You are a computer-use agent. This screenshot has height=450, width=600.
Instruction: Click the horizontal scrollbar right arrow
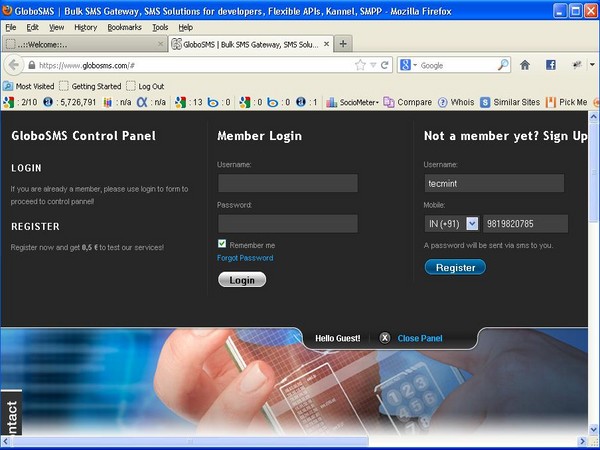click(x=583, y=441)
